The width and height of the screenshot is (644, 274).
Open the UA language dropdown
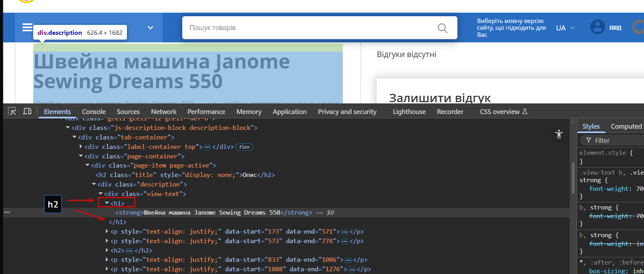pyautogui.click(x=565, y=28)
